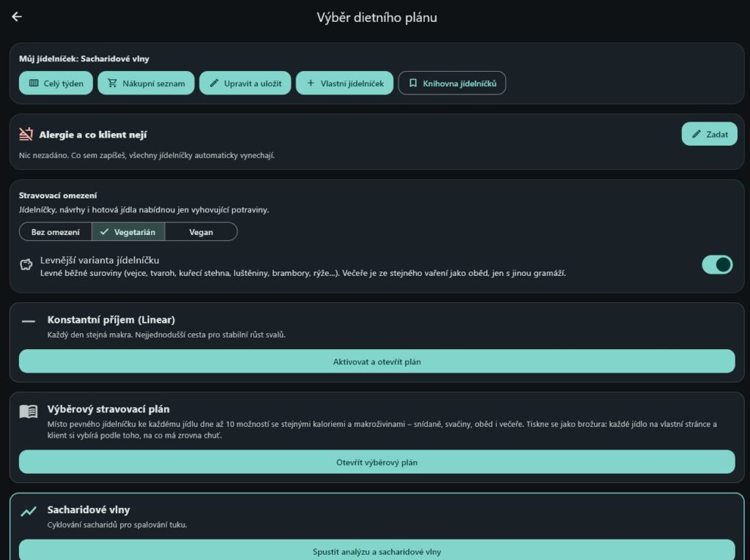Click Otevřít výběrový plán button

tap(377, 462)
